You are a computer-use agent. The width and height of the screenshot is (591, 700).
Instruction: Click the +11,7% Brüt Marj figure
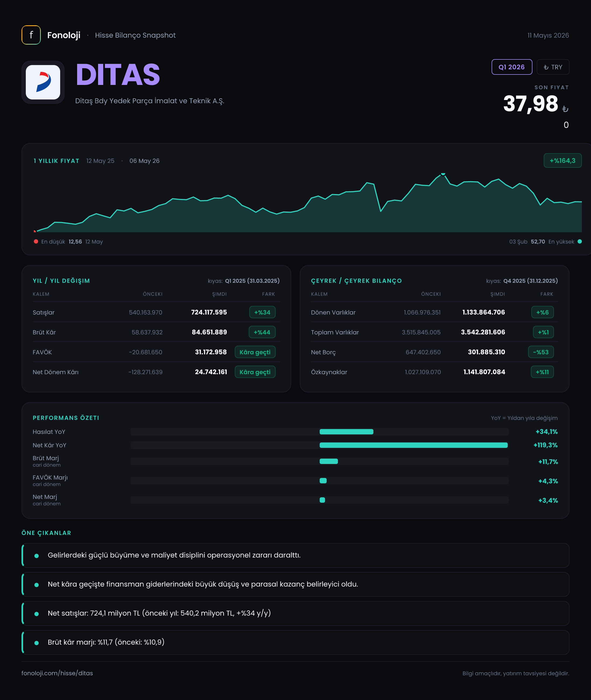coord(548,462)
